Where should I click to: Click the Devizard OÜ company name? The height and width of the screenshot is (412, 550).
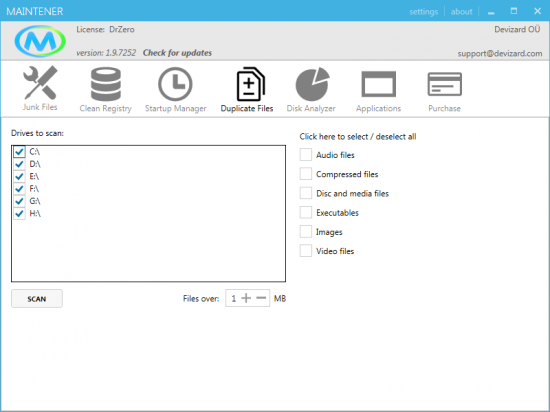point(517,29)
